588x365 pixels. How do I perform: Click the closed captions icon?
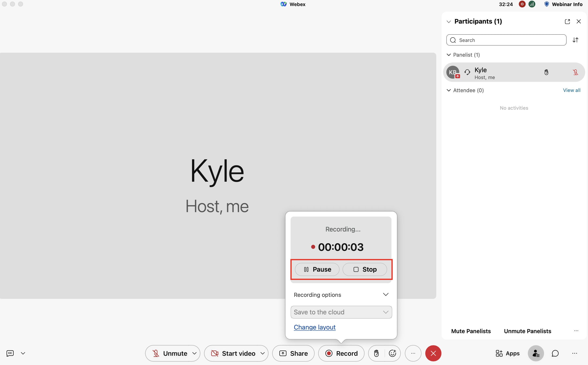[10, 353]
